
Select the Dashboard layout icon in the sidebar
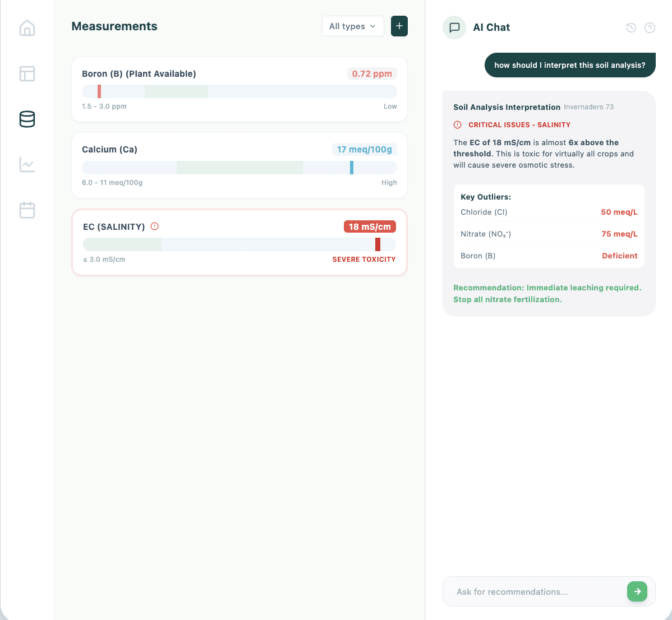click(x=27, y=73)
